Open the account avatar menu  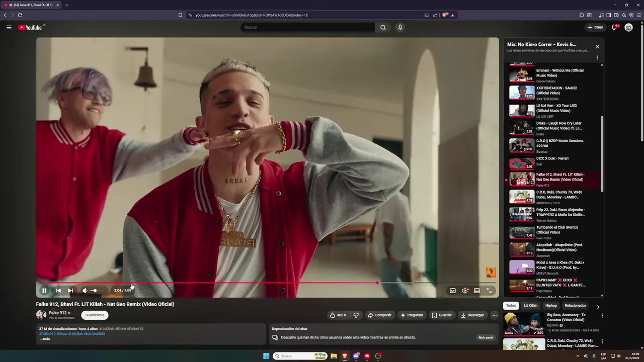point(628,27)
